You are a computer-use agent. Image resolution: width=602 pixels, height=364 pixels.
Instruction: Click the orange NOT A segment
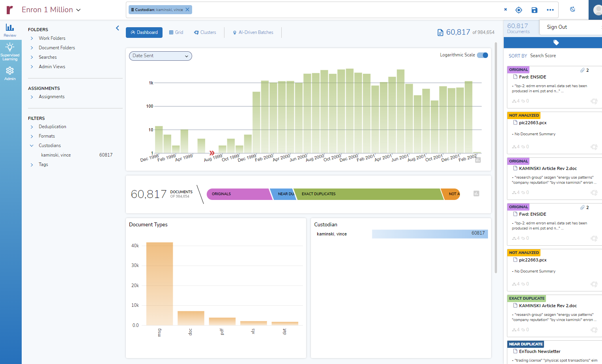pyautogui.click(x=451, y=194)
